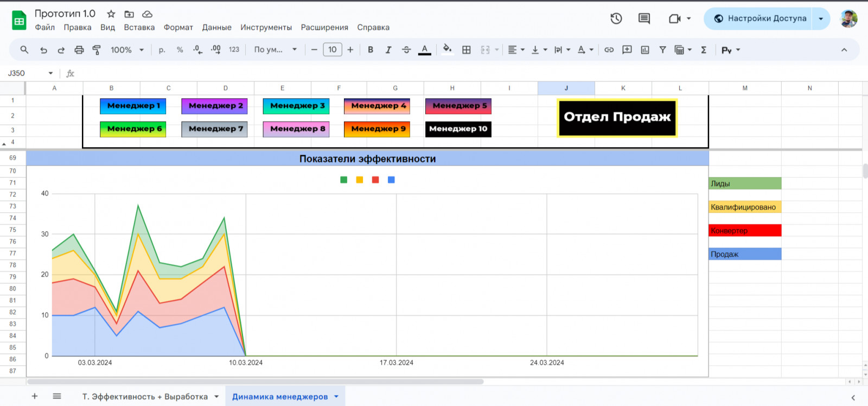This screenshot has height=406, width=868.
Task: Expand the font dropdown По ум...
Action: point(276,50)
